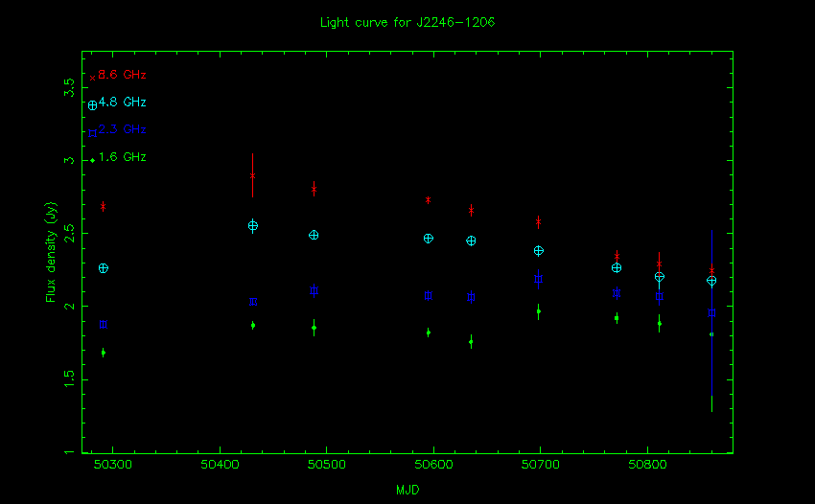815x504 pixels.
Task: Select the "8.6 GHz" legend label
Action: click(122, 75)
